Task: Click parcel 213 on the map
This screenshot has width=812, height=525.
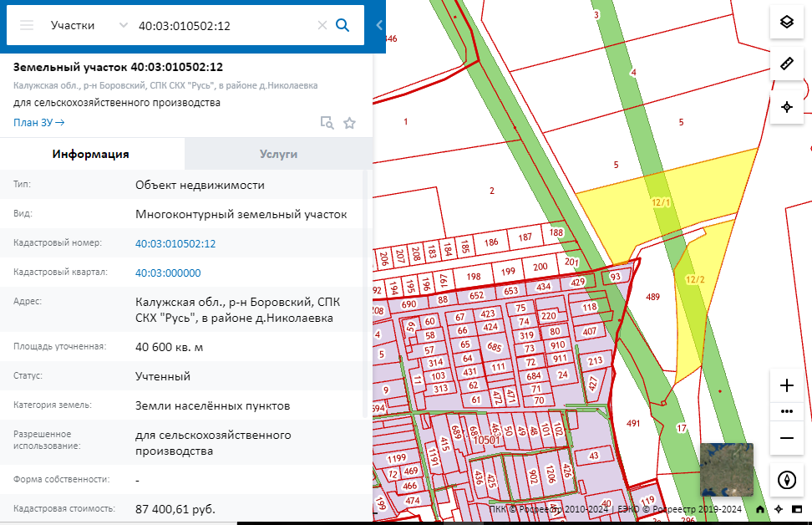Action: coord(595,360)
